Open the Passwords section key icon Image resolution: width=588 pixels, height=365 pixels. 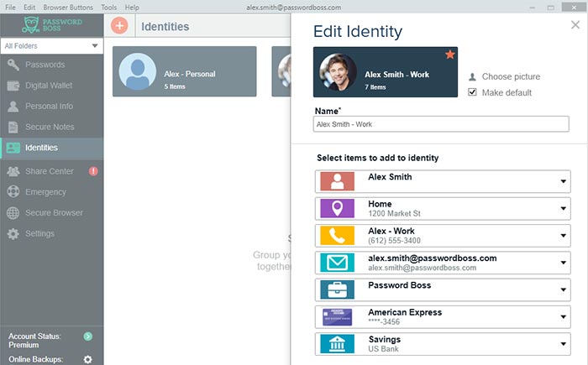(13, 65)
